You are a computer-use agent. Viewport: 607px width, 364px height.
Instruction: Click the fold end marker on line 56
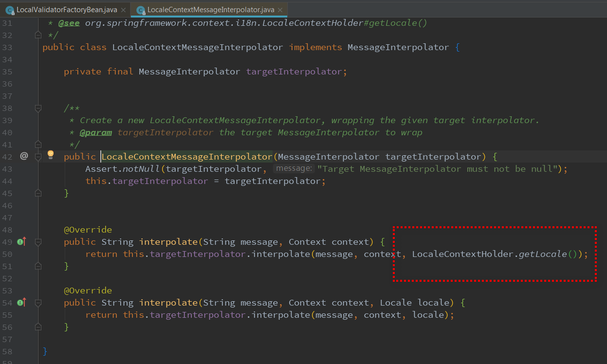tap(38, 327)
